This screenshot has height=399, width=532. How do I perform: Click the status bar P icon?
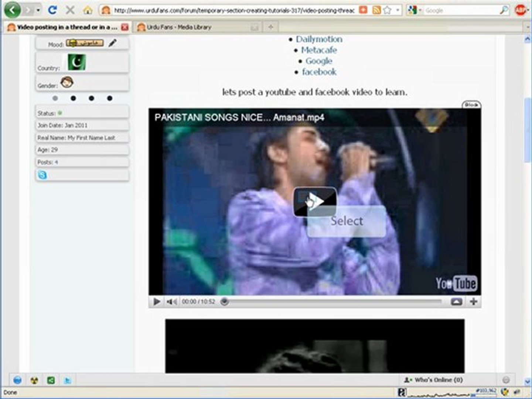point(402,392)
